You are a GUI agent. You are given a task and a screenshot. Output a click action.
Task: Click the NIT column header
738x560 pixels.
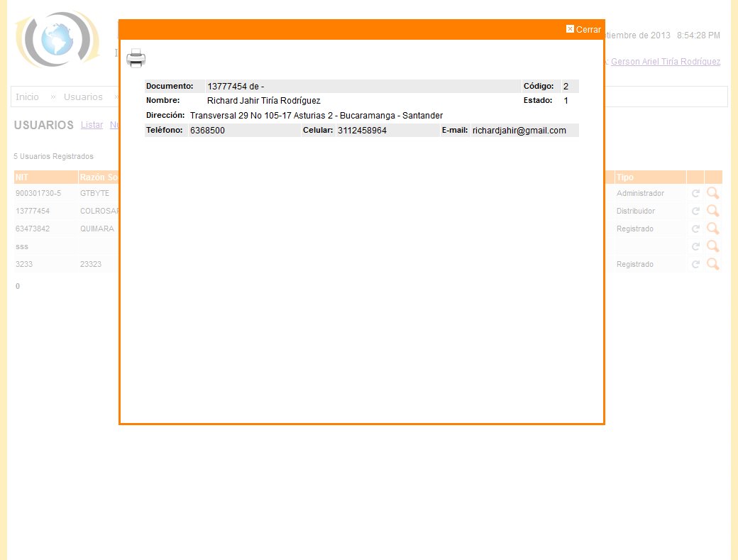[22, 177]
